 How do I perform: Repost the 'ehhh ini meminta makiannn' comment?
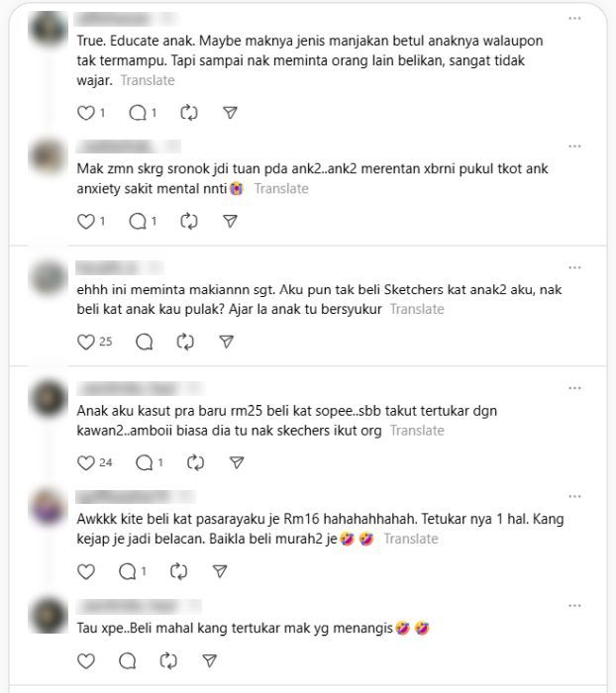(x=185, y=342)
